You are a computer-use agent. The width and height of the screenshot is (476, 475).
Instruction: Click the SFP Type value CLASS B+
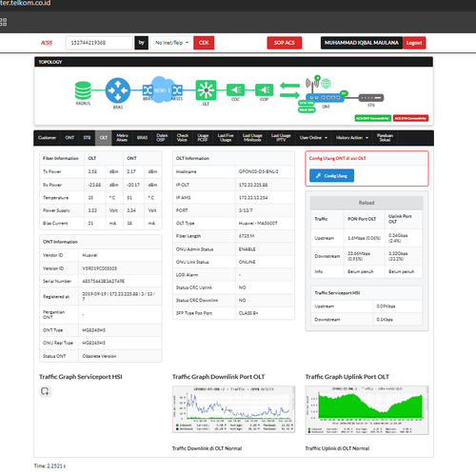point(248,313)
